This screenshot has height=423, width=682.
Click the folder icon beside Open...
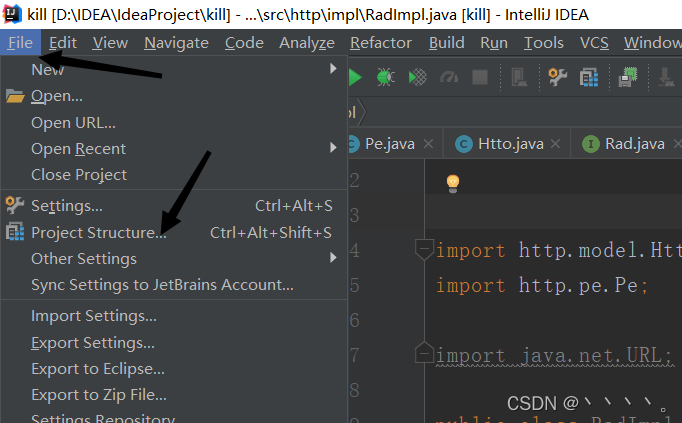(x=15, y=96)
